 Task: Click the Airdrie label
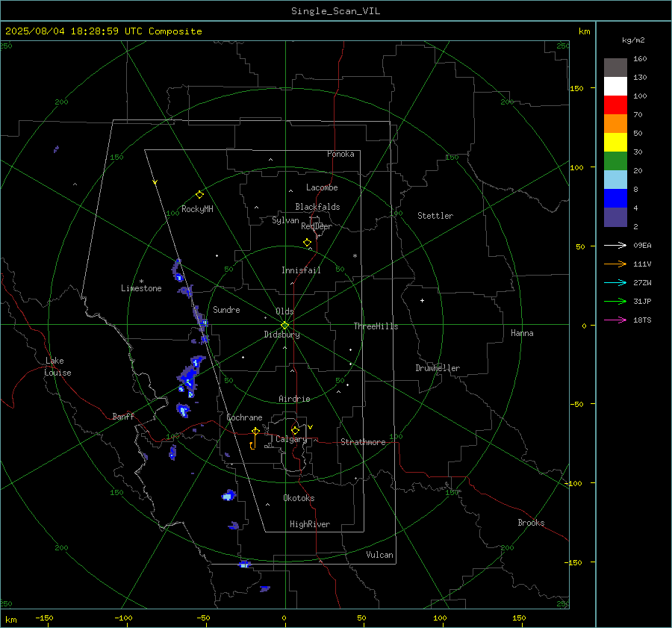(294, 399)
